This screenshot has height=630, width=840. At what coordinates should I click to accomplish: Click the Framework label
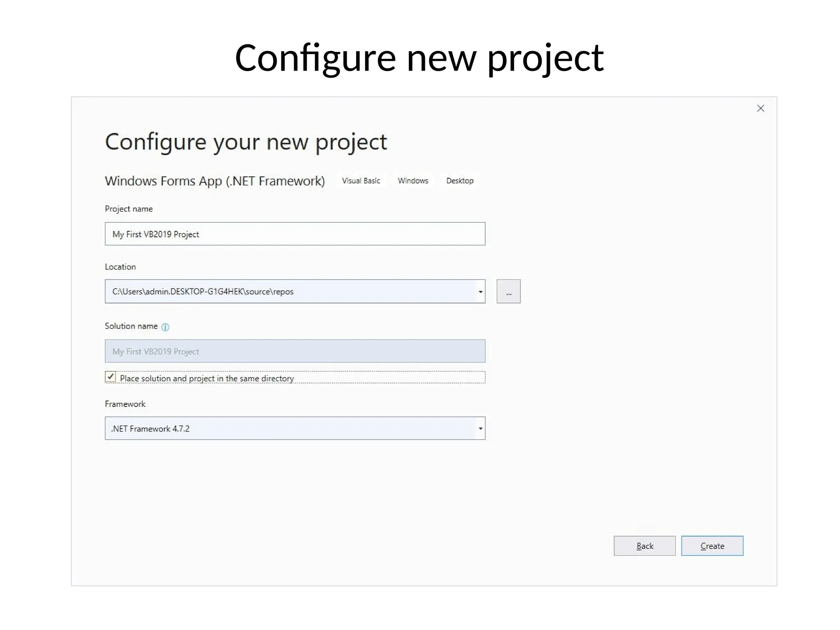[x=125, y=404]
